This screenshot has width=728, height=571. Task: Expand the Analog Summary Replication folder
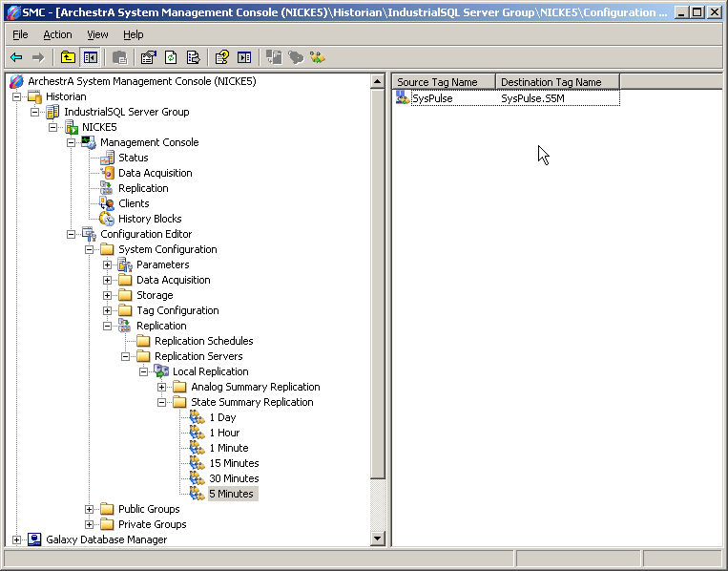(x=161, y=387)
